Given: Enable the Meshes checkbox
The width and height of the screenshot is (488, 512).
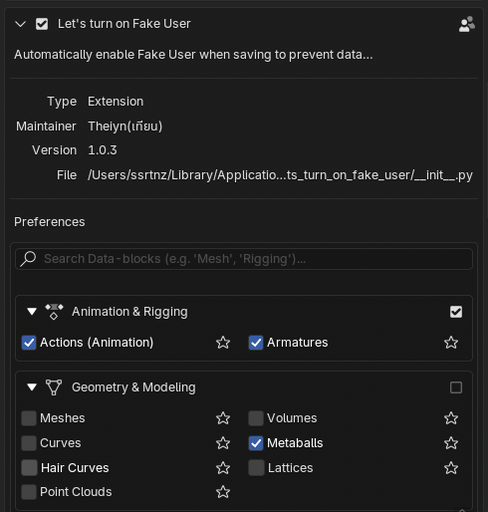Looking at the screenshot, I should pyautogui.click(x=29, y=418).
